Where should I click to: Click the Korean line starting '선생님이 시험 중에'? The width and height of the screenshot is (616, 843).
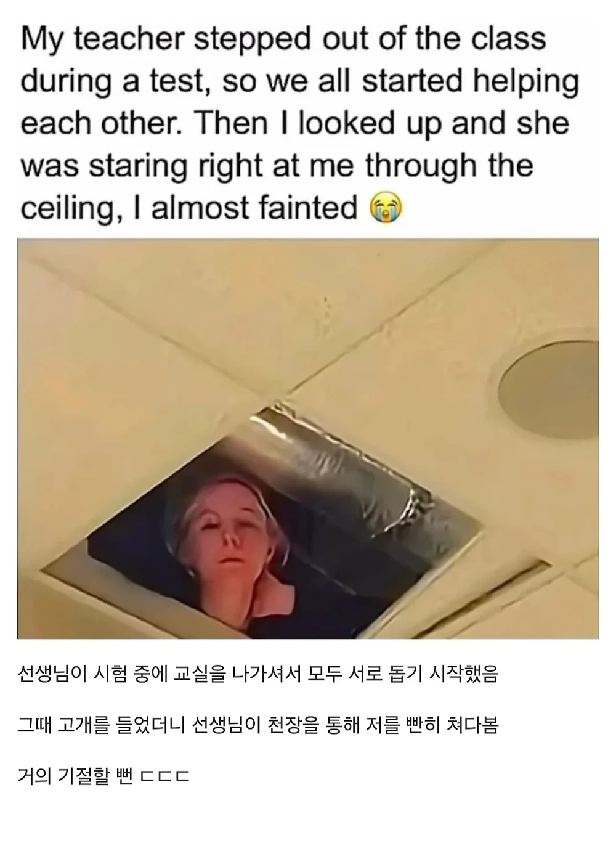click(x=258, y=674)
